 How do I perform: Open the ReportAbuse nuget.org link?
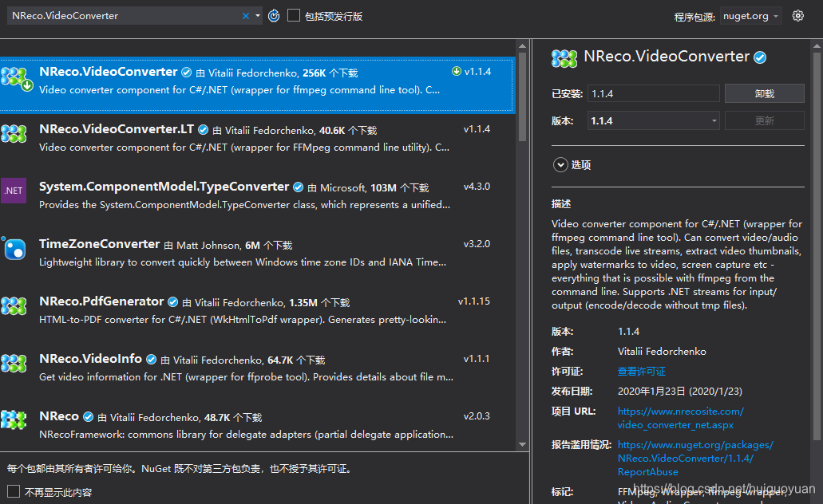click(x=695, y=459)
